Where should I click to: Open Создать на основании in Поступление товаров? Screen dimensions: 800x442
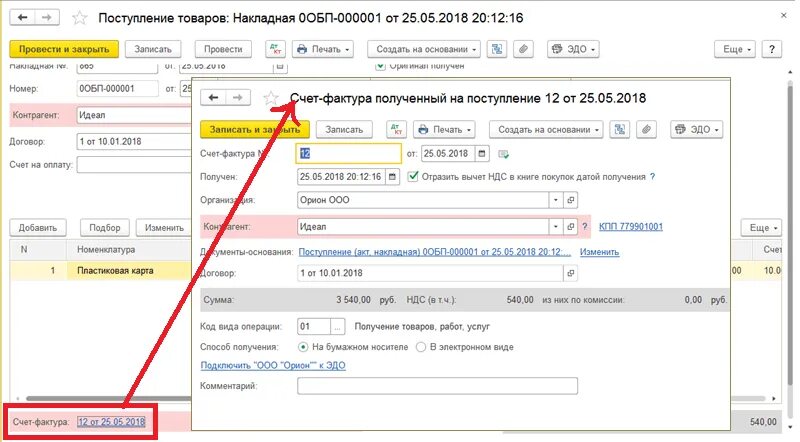click(423, 49)
